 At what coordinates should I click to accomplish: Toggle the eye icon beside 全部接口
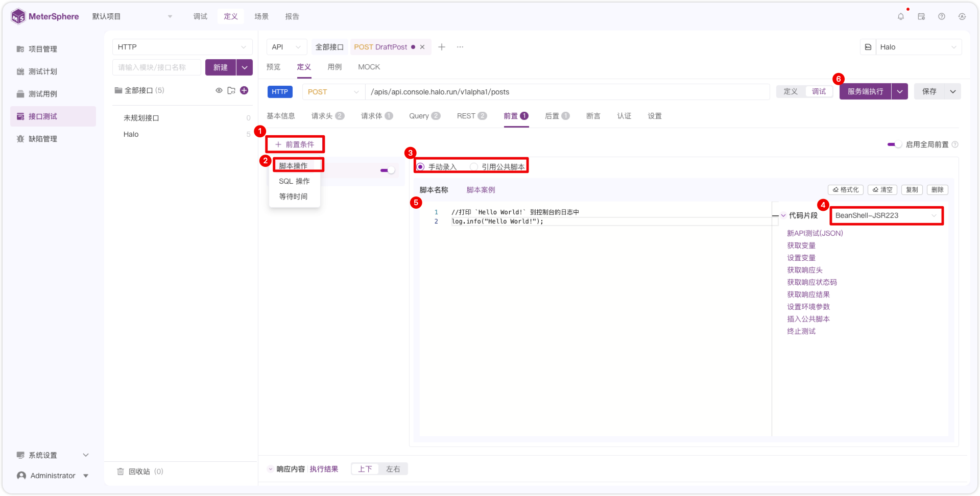coord(219,90)
